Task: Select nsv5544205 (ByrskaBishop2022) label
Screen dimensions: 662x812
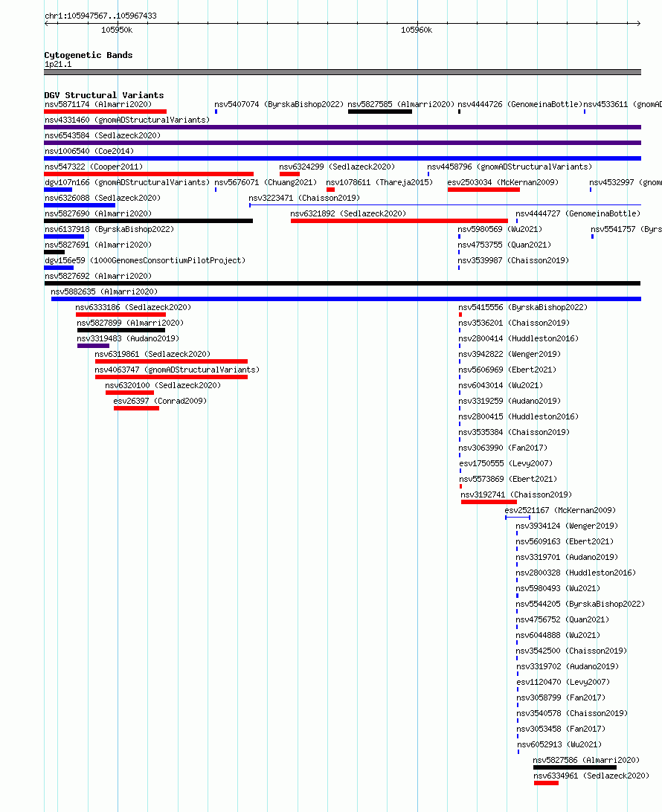Action: pyautogui.click(x=580, y=604)
